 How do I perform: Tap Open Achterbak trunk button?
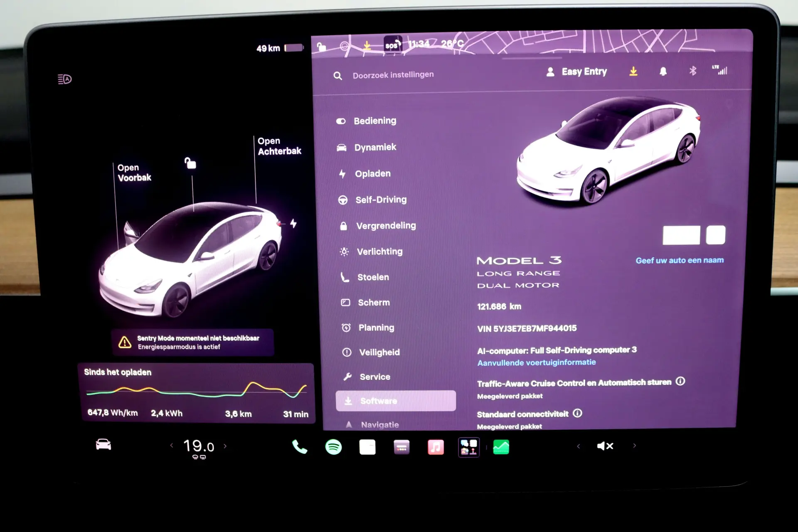tap(279, 146)
